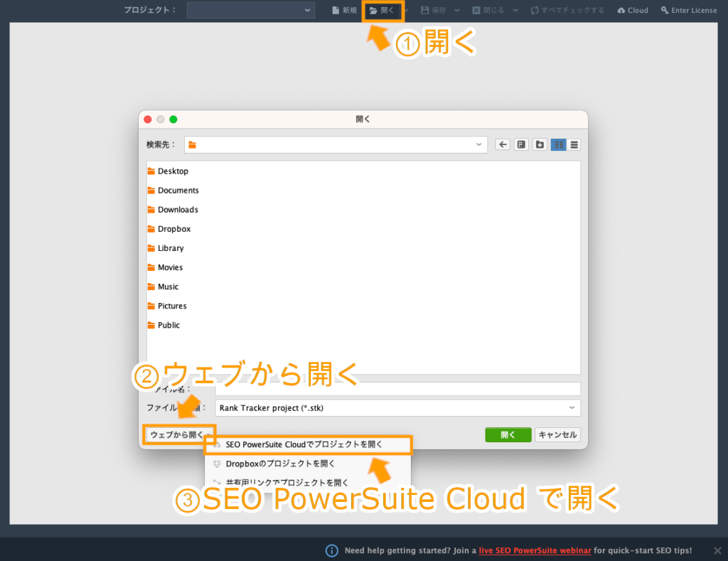The height and width of the screenshot is (561, 728).
Task: Click into the file name input field
Action: 397,389
